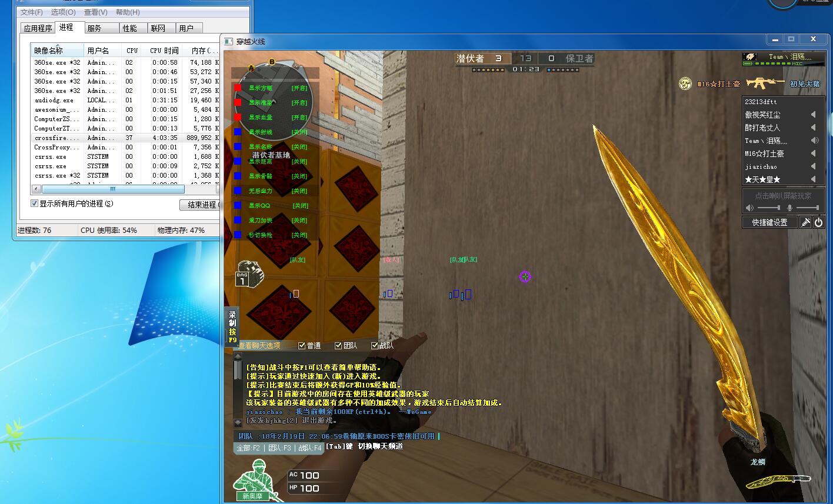The height and width of the screenshot is (504, 833).
Task: Click chat scrollbar up arrow
Action: (x=238, y=356)
